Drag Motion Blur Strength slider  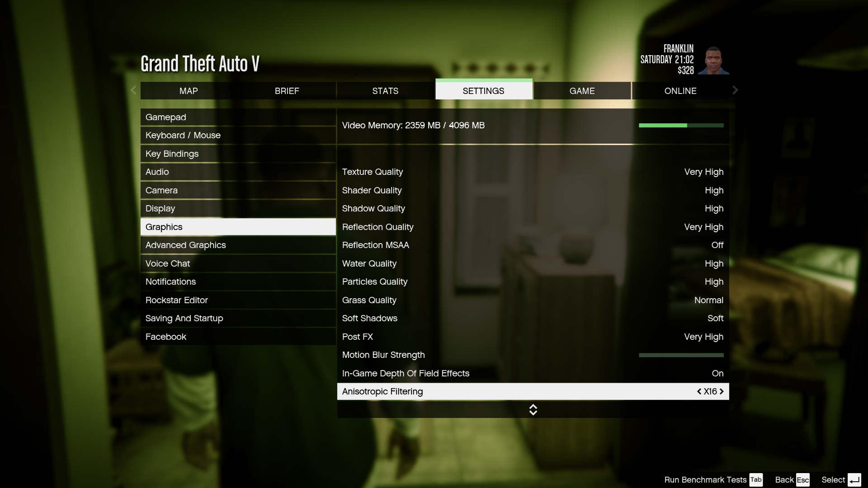[681, 355]
